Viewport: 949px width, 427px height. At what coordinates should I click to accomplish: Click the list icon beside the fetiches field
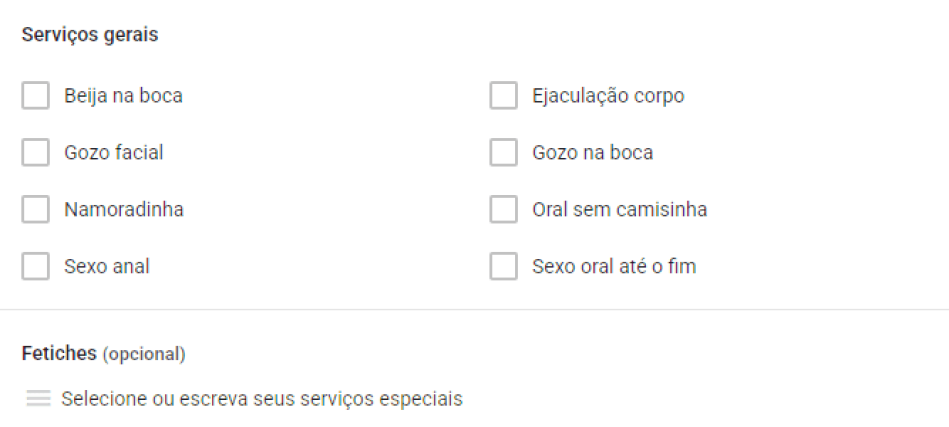[x=38, y=399]
